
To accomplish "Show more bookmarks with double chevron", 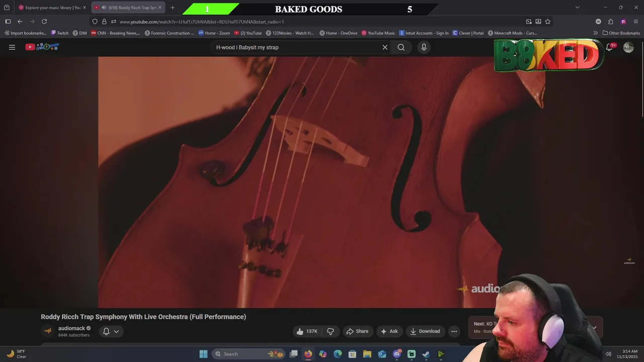I will tap(595, 33).
